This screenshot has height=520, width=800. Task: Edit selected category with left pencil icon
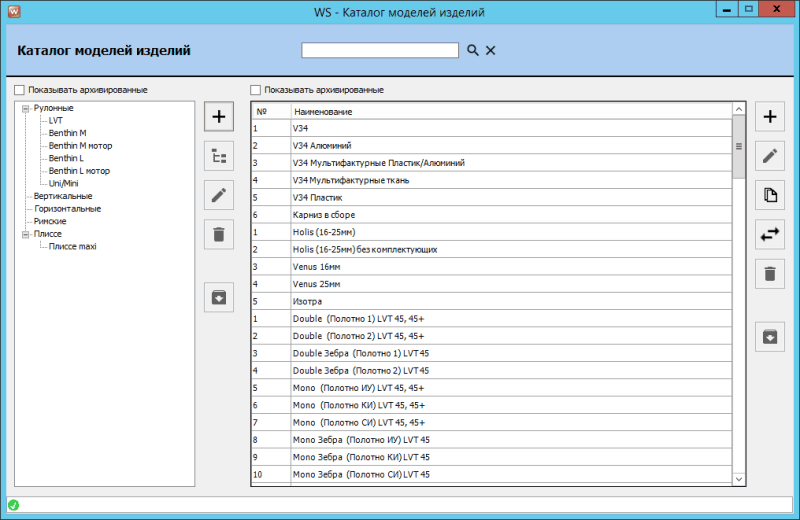219,195
